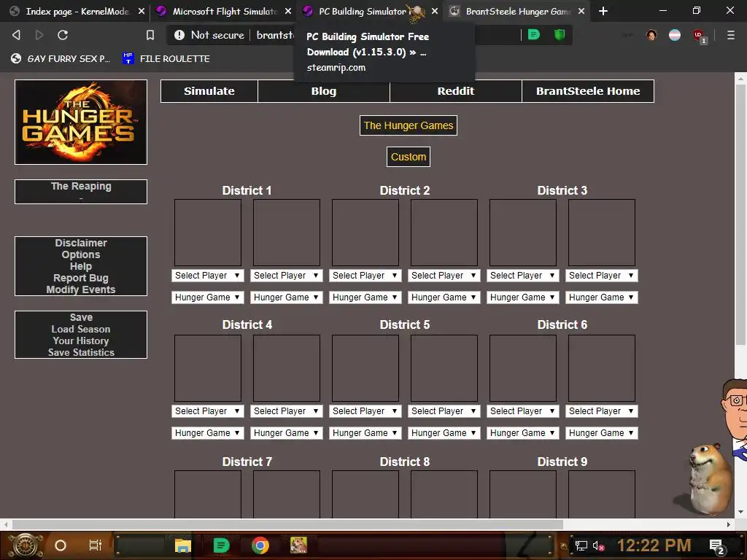The height and width of the screenshot is (560, 747).
Task: Open the green shield extension icon
Action: (x=560, y=34)
